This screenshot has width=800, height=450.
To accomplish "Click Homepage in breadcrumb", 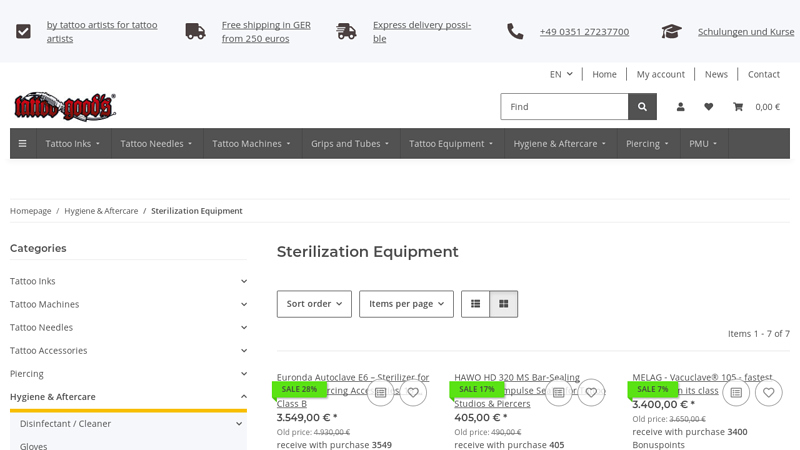I will (31, 211).
